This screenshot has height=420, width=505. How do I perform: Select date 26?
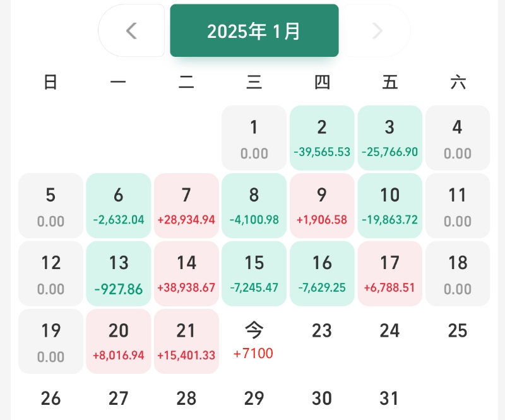[x=50, y=399]
